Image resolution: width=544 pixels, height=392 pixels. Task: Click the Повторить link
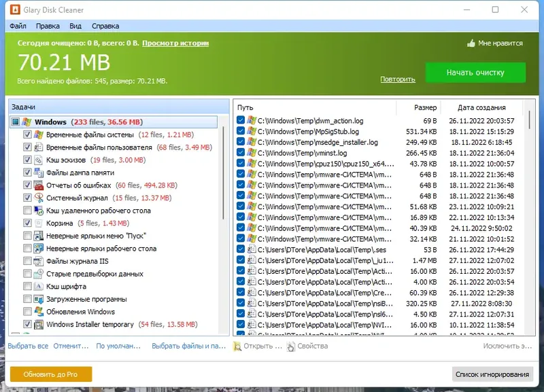398,79
